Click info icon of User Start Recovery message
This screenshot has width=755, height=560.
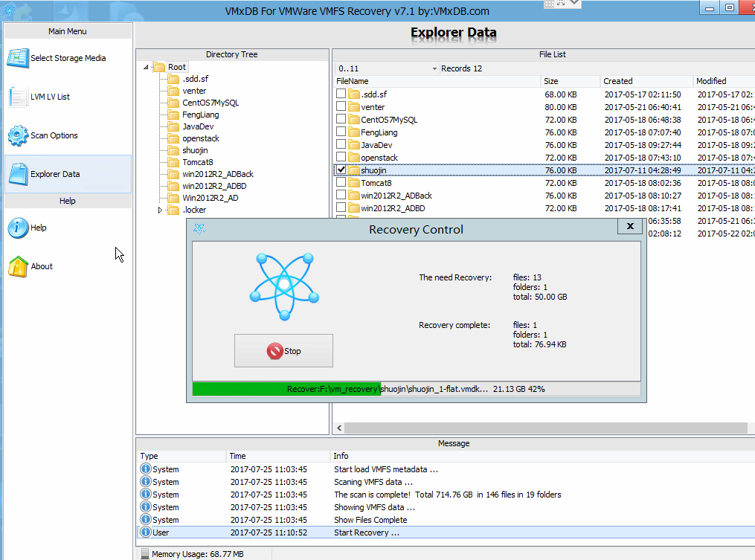click(145, 532)
